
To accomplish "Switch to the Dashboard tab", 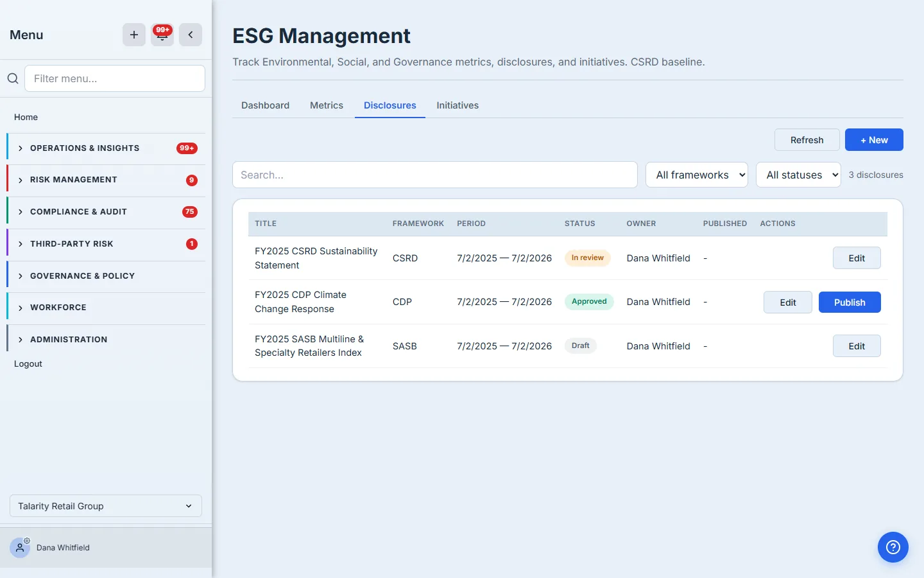I will coord(265,105).
